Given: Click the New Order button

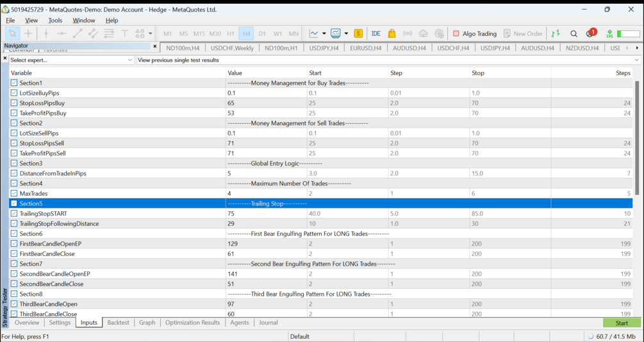Looking at the screenshot, I should [524, 34].
